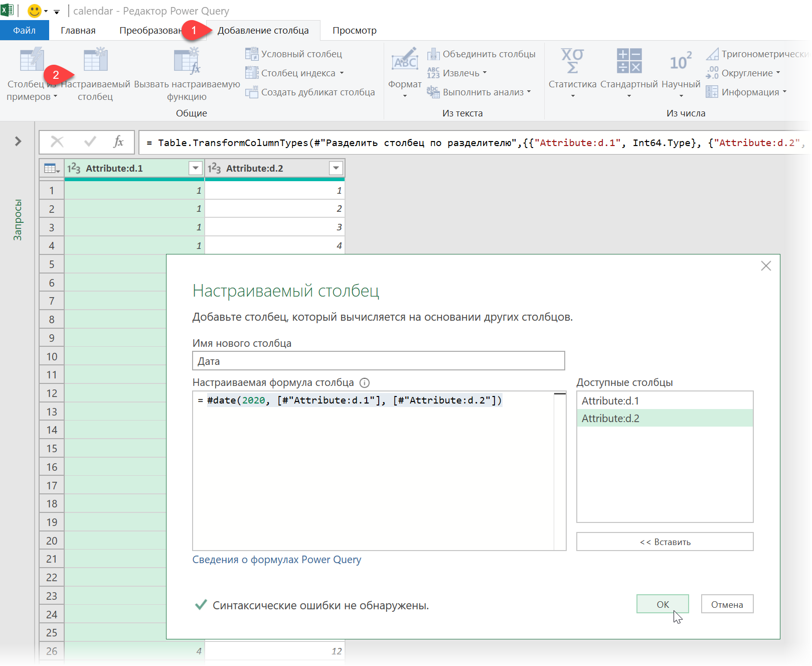Click the formula bar confirm checkmark

click(x=90, y=142)
